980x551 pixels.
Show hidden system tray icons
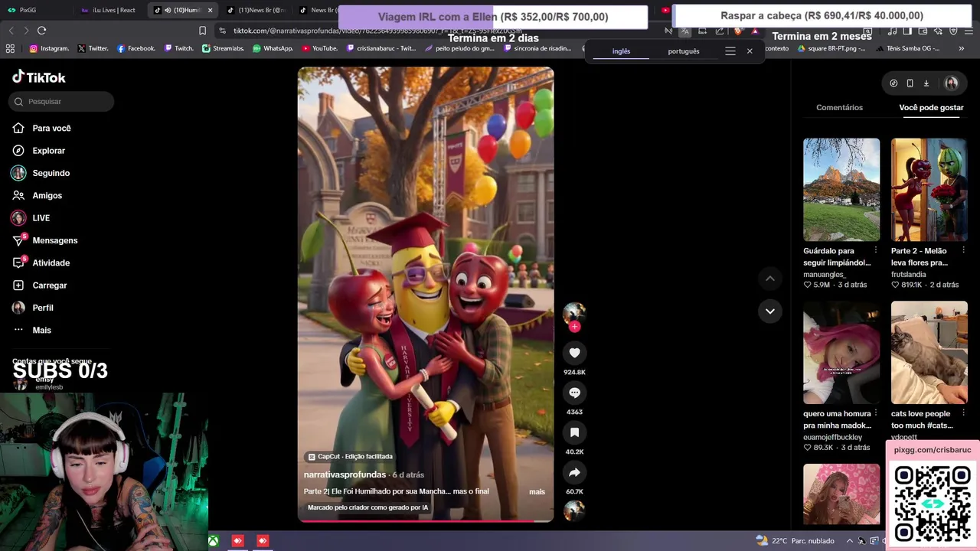pos(849,541)
